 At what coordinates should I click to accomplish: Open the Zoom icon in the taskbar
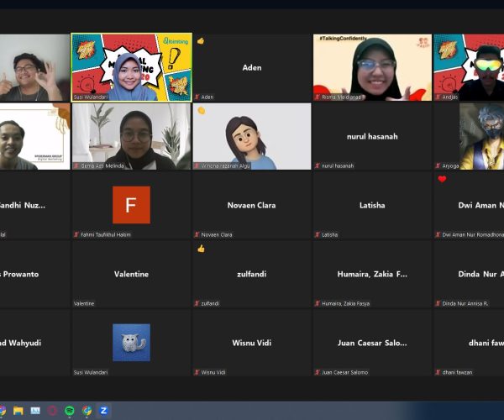tap(103, 411)
